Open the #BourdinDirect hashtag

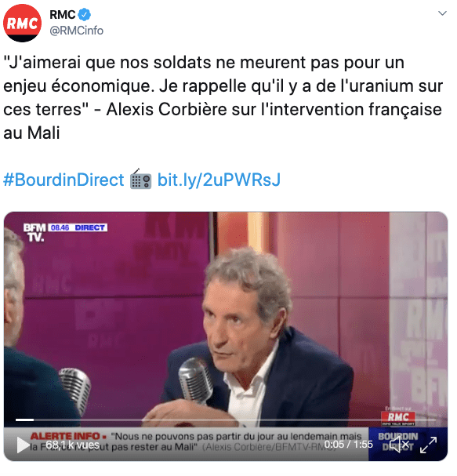tap(63, 180)
